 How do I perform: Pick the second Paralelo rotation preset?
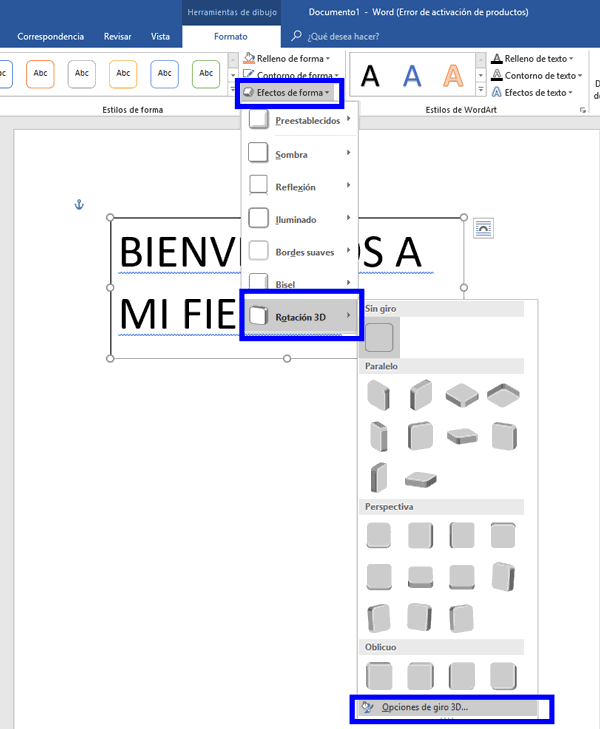click(x=420, y=395)
